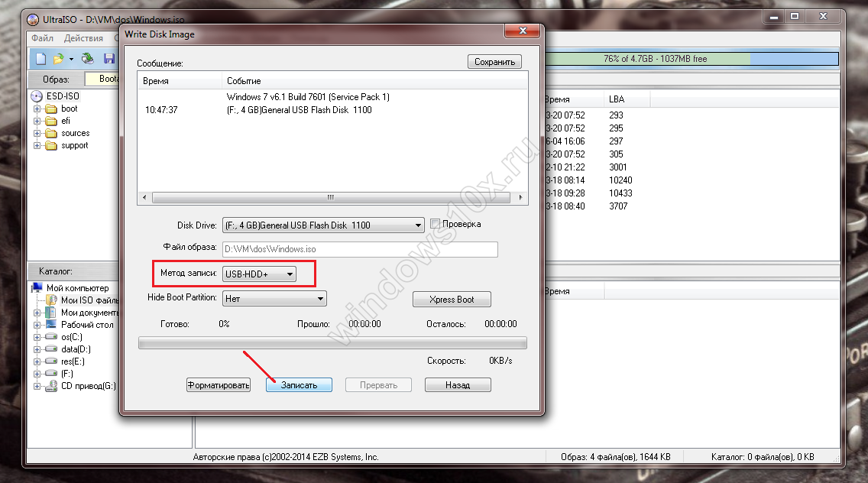The height and width of the screenshot is (483, 868).
Task: Click the Прервать button
Action: (x=379, y=385)
